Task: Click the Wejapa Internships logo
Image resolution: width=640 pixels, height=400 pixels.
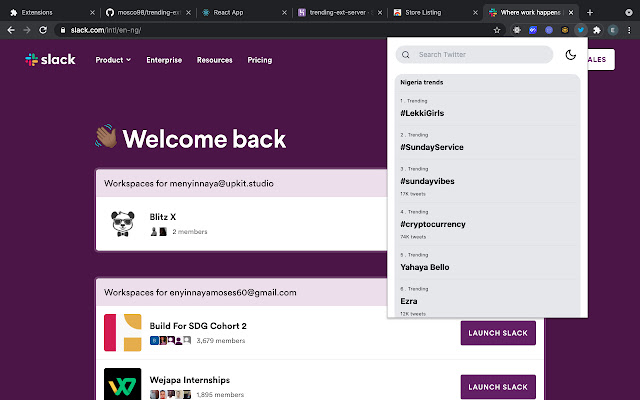Action: (123, 384)
